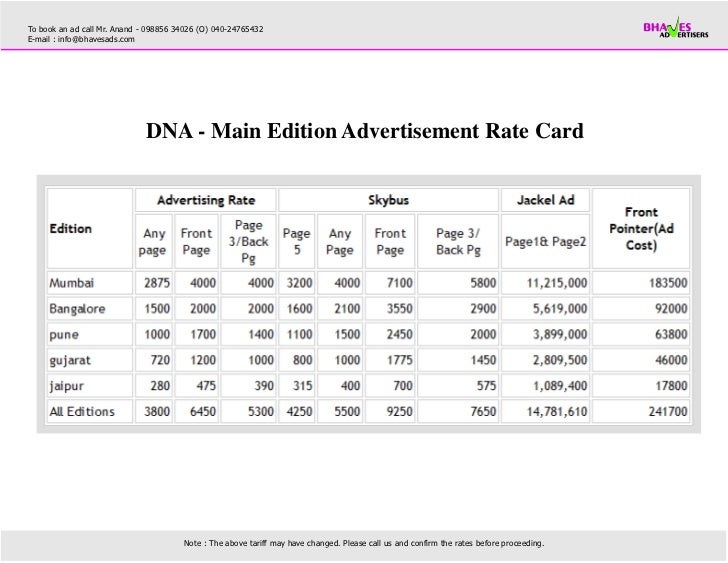Image resolution: width=728 pixels, height=563 pixels.
Task: Click the gujarat value 1775
Action: point(400,360)
